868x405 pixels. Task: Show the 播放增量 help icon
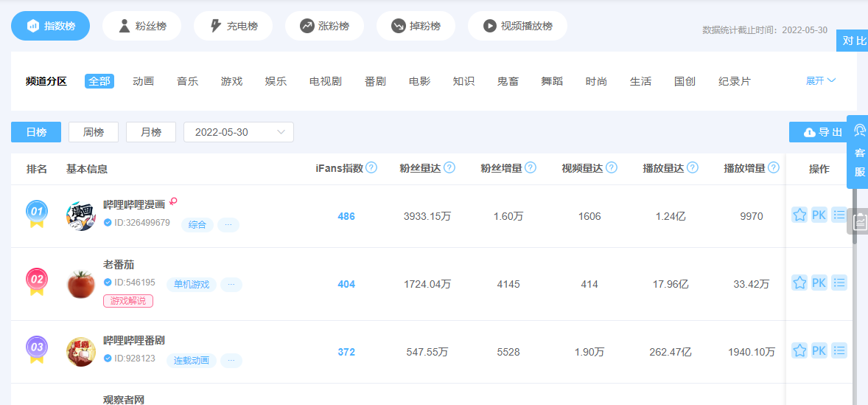[x=774, y=167]
